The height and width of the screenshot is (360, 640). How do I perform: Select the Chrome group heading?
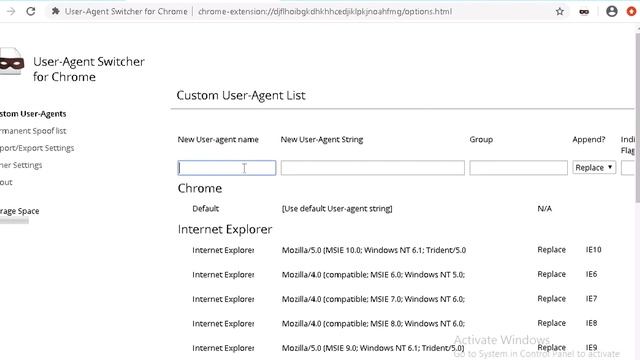[x=200, y=188]
